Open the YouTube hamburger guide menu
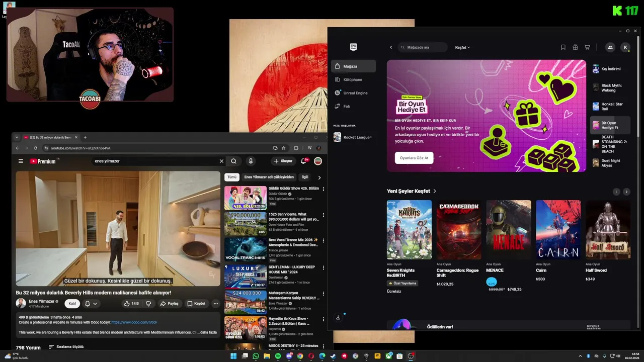This screenshot has height=362, width=644. (21, 161)
